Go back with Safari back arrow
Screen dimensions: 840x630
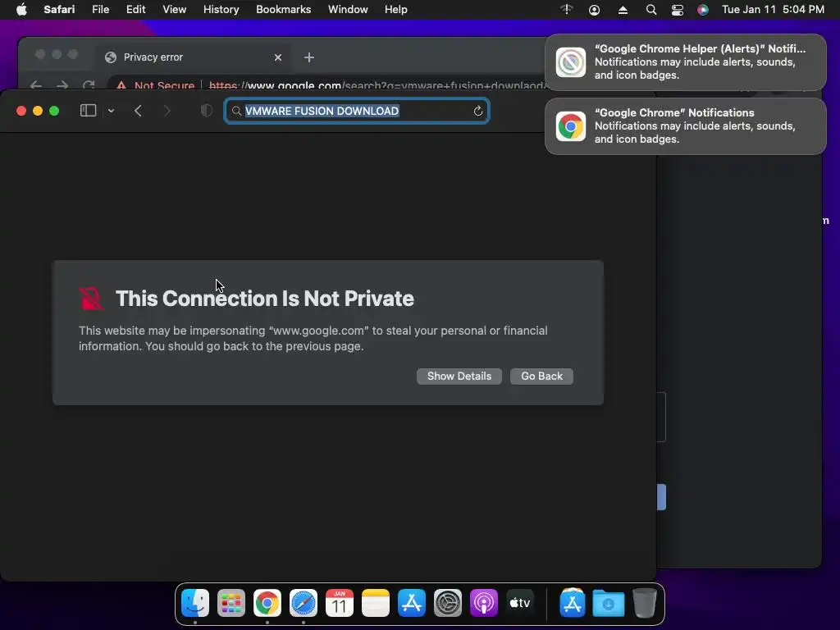point(138,111)
